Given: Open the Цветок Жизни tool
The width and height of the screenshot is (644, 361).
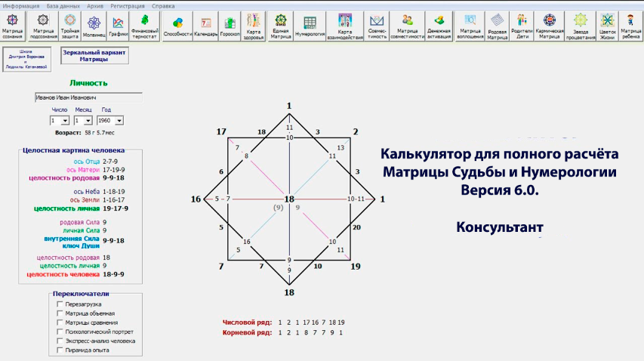Looking at the screenshot, I should pos(607,26).
